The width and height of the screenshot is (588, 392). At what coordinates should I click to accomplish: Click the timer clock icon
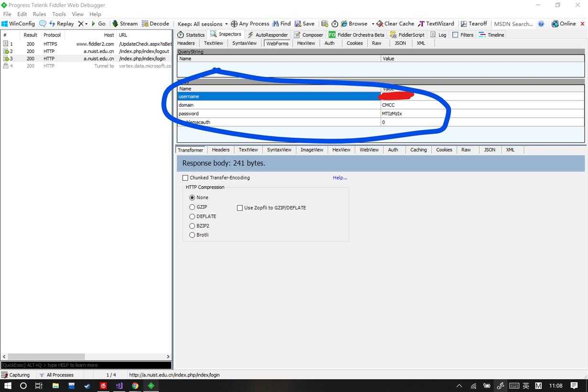[335, 23]
